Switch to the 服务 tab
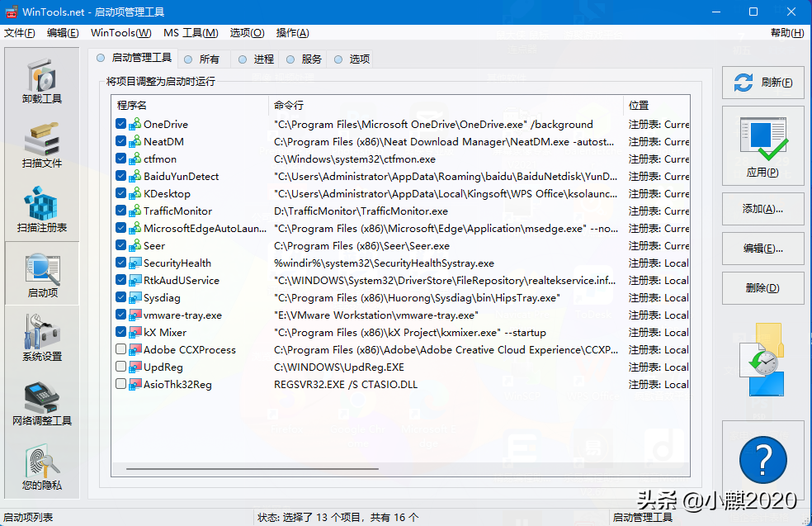 [304, 59]
